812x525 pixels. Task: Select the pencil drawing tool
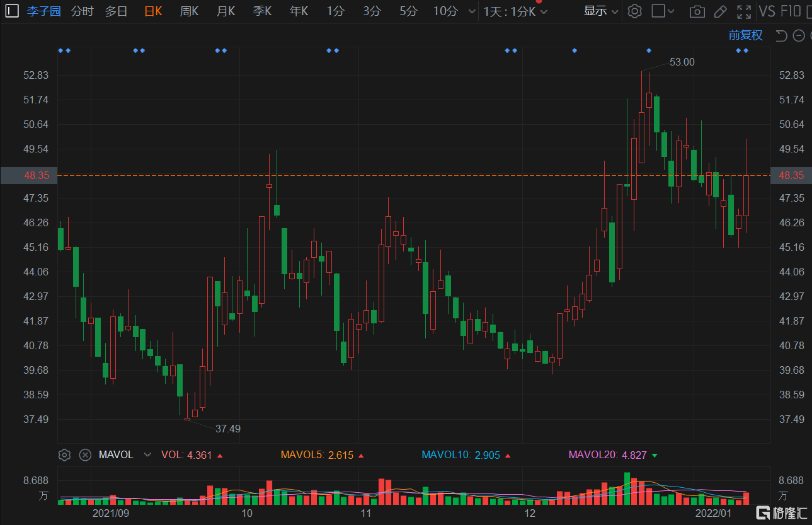pos(721,11)
